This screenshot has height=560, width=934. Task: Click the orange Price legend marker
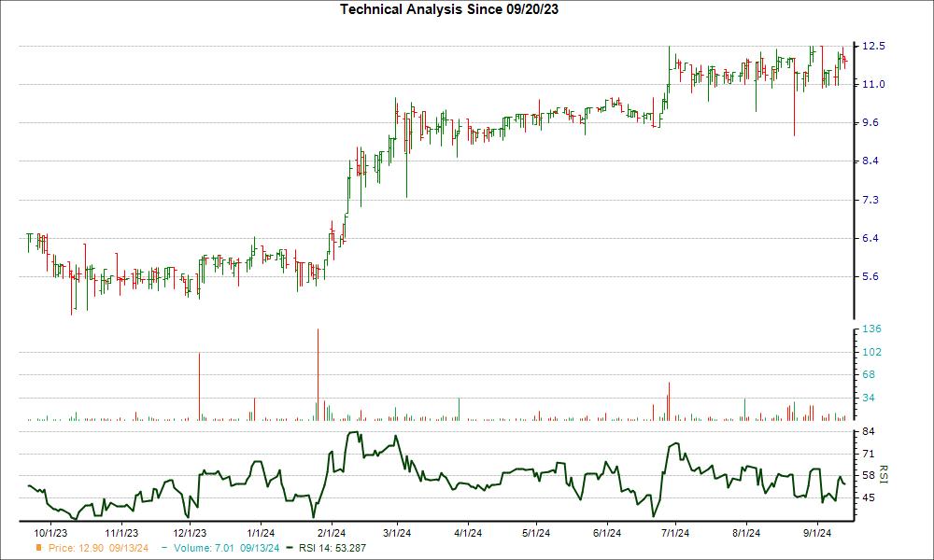tap(38, 548)
